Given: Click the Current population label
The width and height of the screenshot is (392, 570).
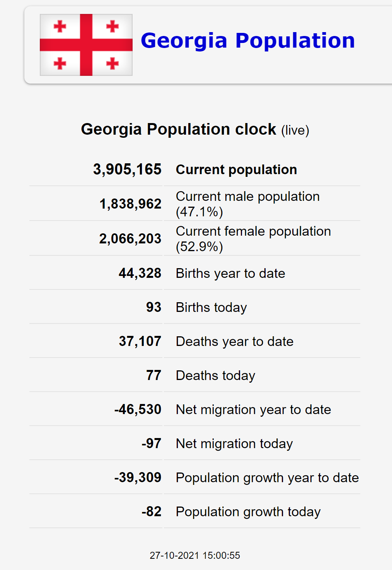Looking at the screenshot, I should 236,169.
